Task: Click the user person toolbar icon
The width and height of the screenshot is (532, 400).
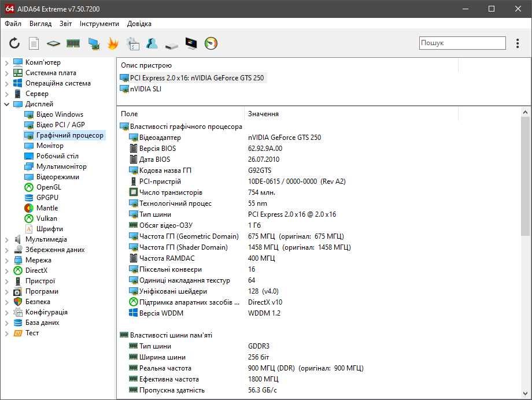Action: pos(152,43)
